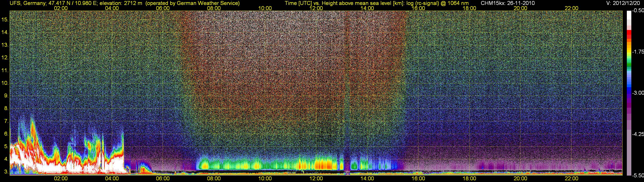Click the 18:00 label on the top time axis
Viewport: 644px width, 182px height.
(x=469, y=8)
